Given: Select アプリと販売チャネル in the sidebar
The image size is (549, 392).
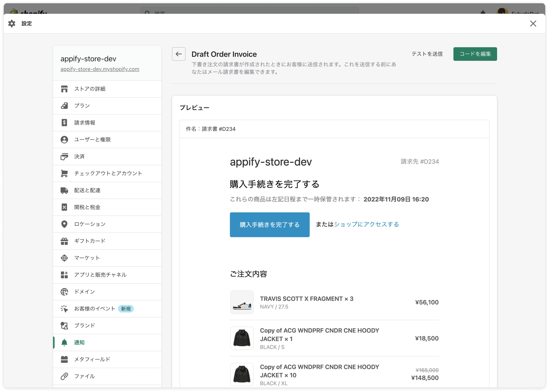Looking at the screenshot, I should 107,275.
